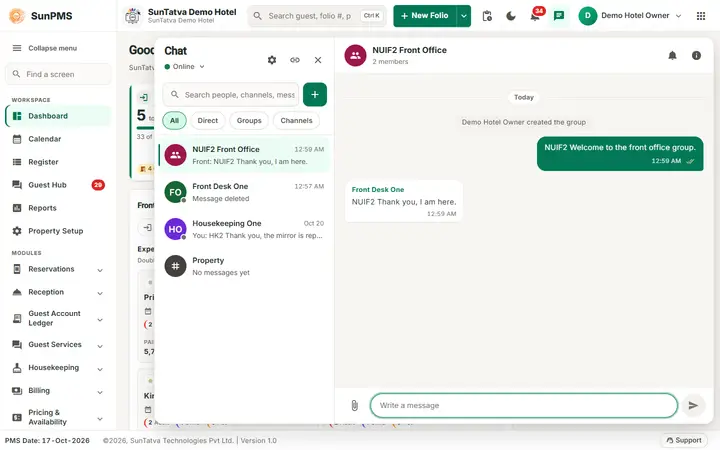Open Dashboard from the sidebar
This screenshot has height=450, width=720.
point(58,116)
